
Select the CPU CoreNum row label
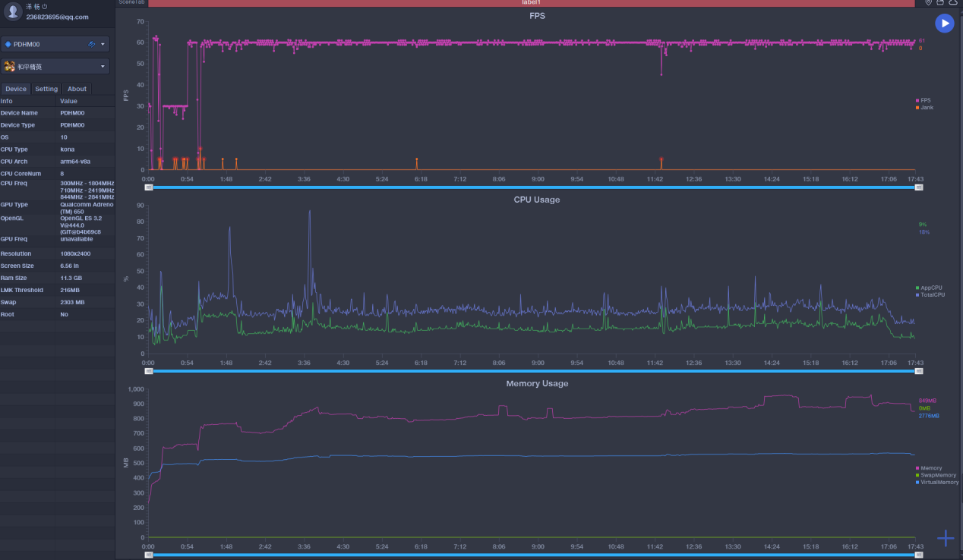click(x=21, y=174)
